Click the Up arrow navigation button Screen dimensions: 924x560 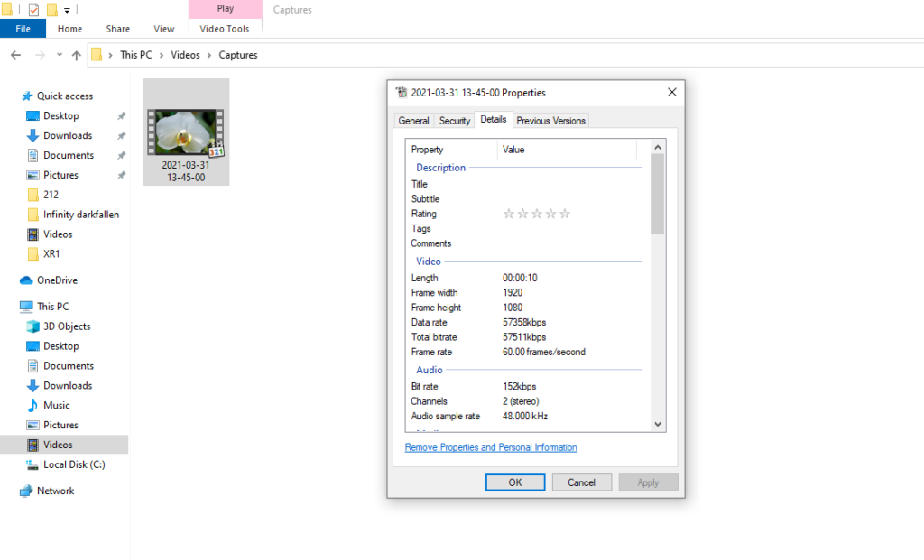pyautogui.click(x=77, y=55)
